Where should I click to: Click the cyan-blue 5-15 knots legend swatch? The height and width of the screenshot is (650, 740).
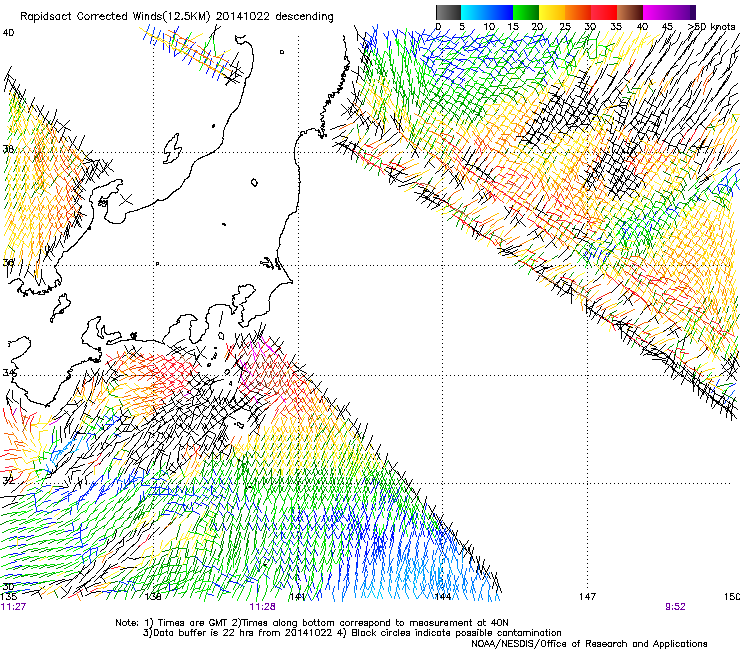tap(487, 12)
